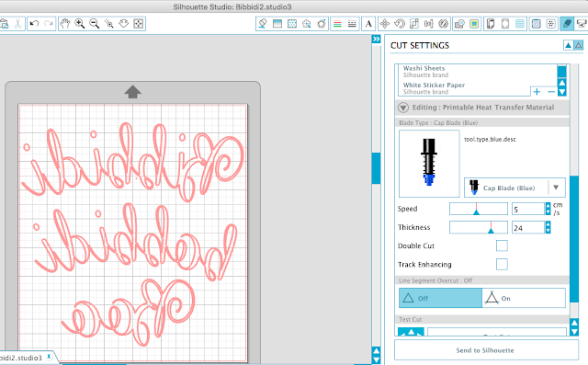This screenshot has height=365, width=588.
Task: Remove material type with minus button
Action: point(551,92)
